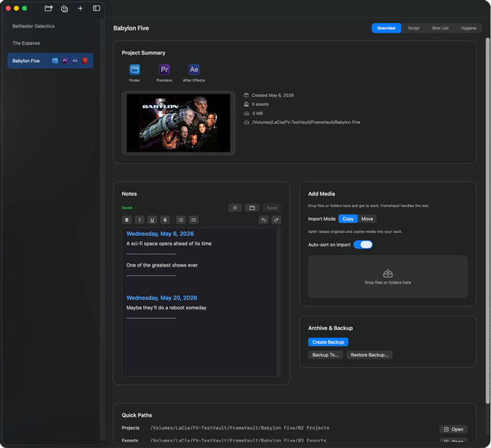Viewport: 491px width, 448px height.
Task: Select Copy import mode
Action: pyautogui.click(x=348, y=219)
